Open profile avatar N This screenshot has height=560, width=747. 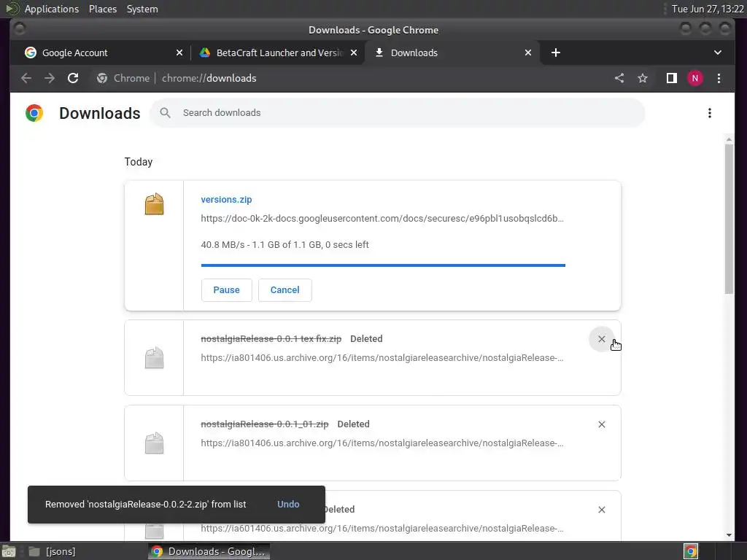click(695, 78)
